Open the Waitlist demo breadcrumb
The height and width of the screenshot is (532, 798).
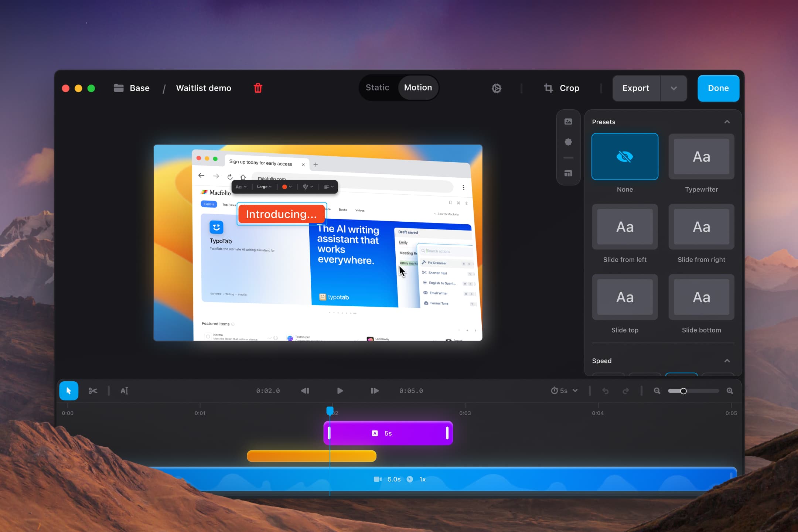(204, 88)
